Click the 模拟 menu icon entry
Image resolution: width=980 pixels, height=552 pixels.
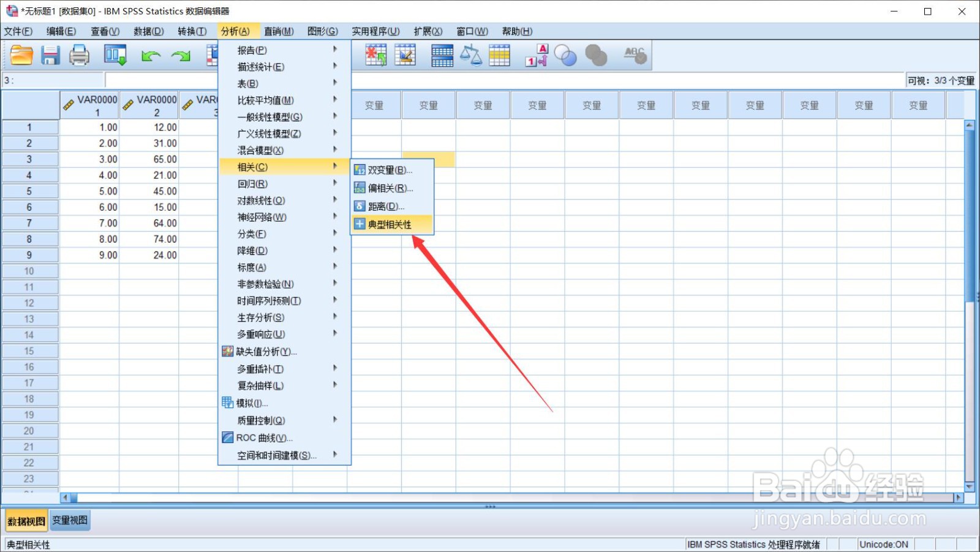pyautogui.click(x=284, y=403)
